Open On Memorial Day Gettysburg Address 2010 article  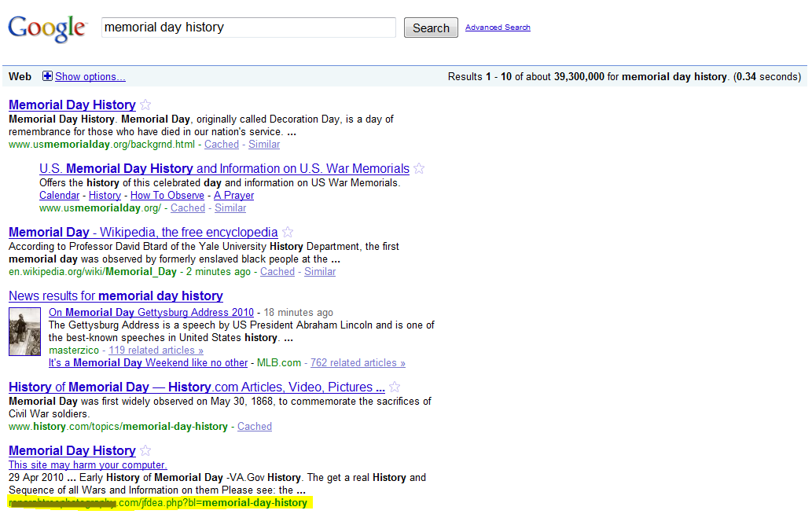pyautogui.click(x=151, y=312)
